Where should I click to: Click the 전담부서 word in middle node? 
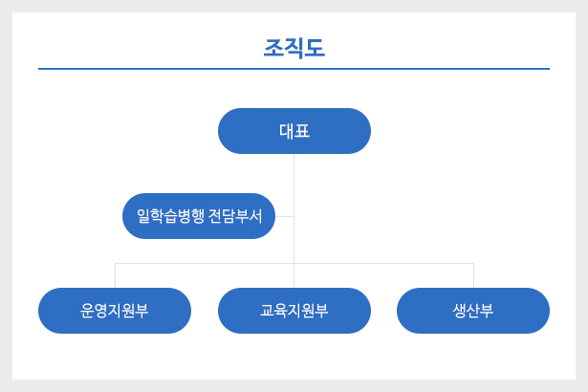(235, 216)
